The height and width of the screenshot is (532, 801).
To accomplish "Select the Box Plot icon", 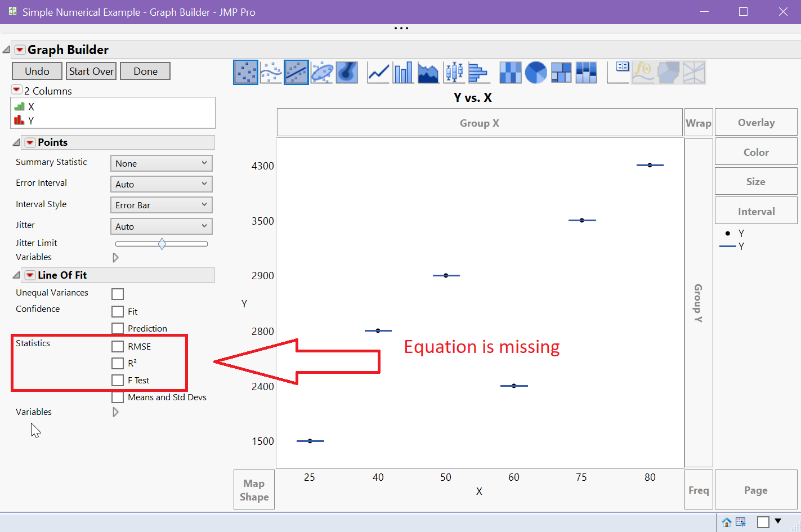I will (x=454, y=73).
